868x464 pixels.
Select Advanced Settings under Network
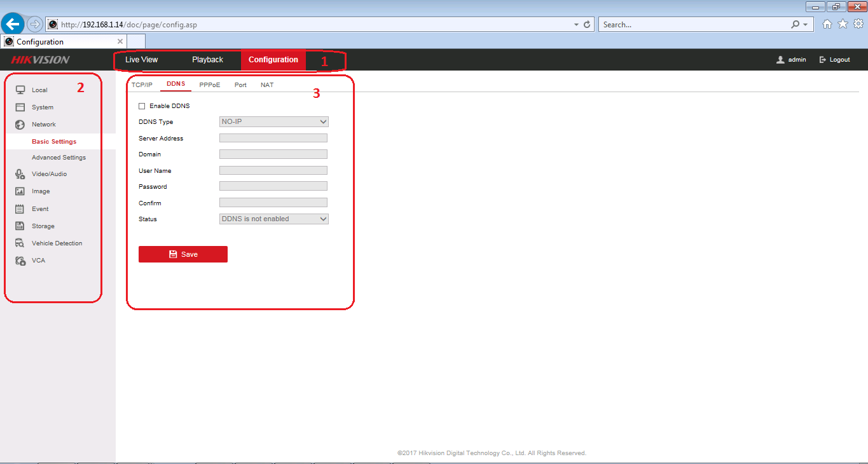click(59, 158)
